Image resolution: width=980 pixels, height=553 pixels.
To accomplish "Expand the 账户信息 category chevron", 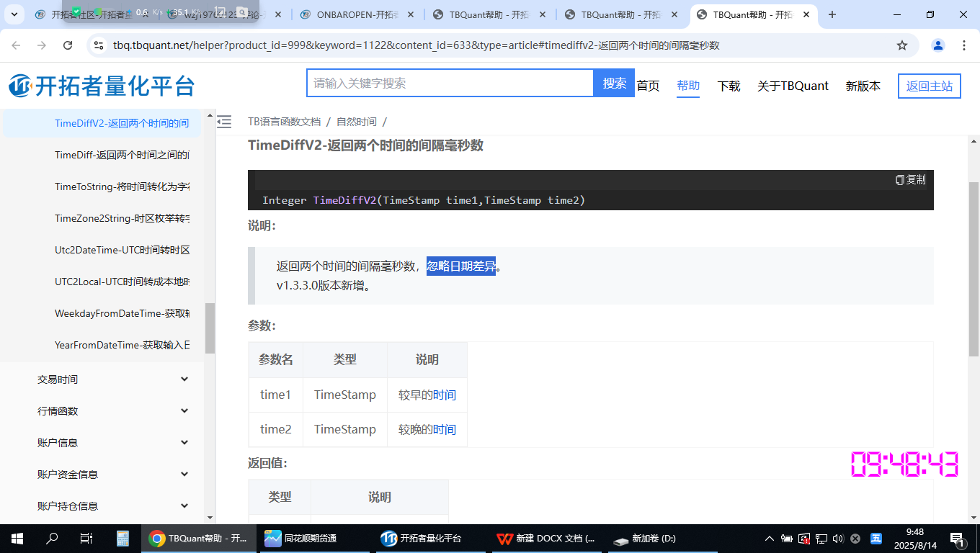I will (x=184, y=443).
